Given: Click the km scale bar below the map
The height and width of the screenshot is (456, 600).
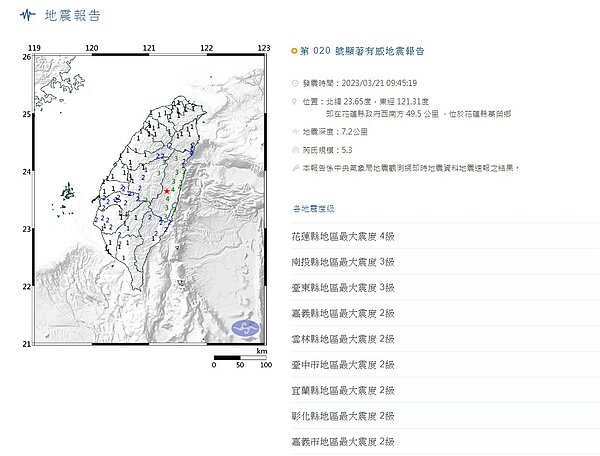Looking at the screenshot, I should coord(240,358).
